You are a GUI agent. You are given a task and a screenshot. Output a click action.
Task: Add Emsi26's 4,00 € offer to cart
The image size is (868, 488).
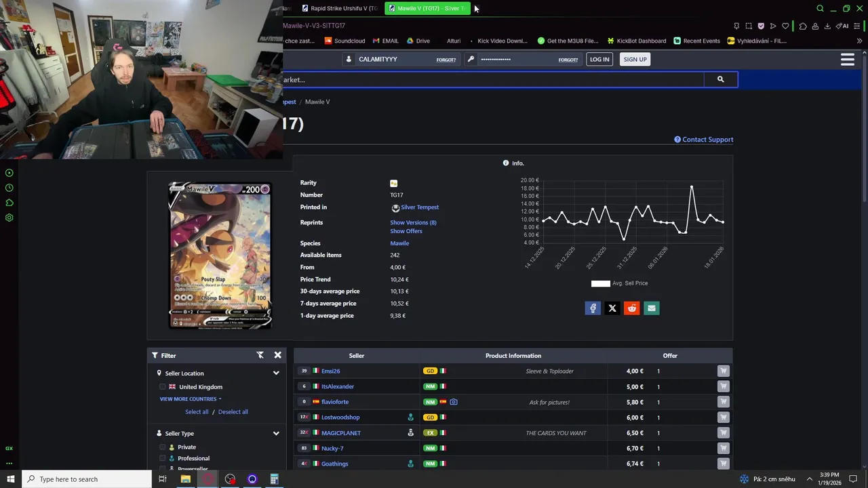(x=724, y=371)
